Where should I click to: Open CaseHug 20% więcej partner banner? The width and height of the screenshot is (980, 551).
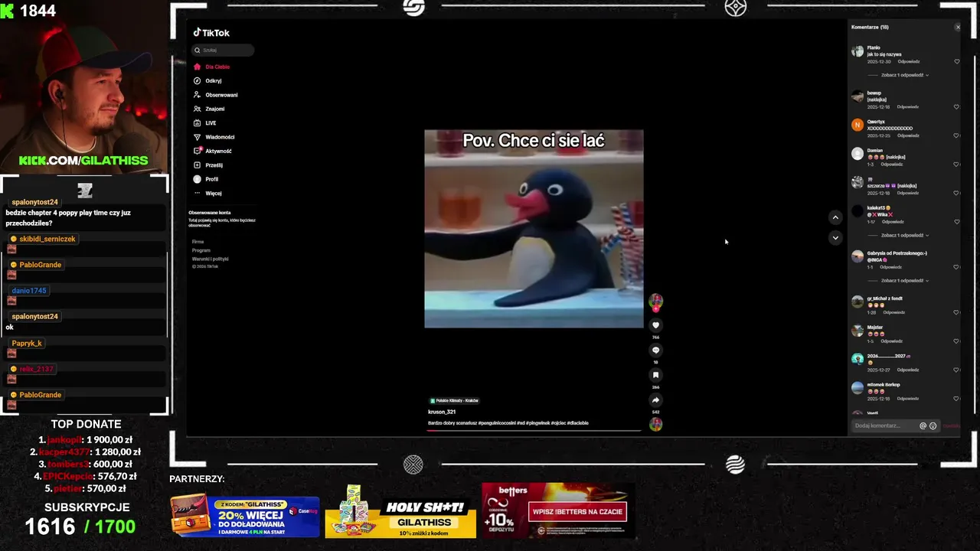[244, 516]
